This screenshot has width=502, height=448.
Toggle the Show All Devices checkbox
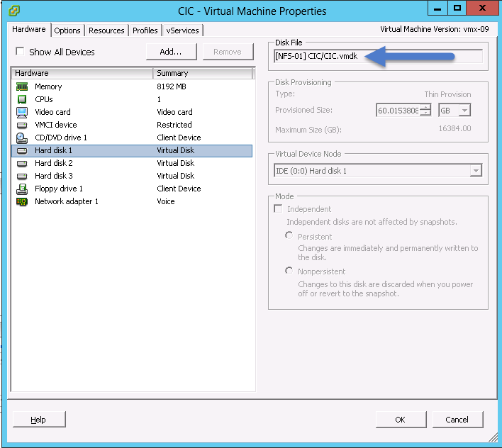point(20,51)
